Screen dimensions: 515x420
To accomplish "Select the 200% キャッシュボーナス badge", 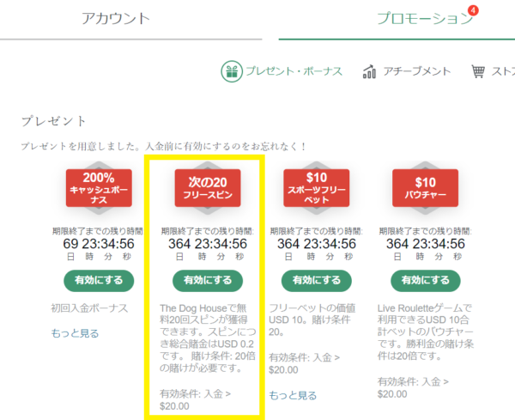I will coord(99,188).
